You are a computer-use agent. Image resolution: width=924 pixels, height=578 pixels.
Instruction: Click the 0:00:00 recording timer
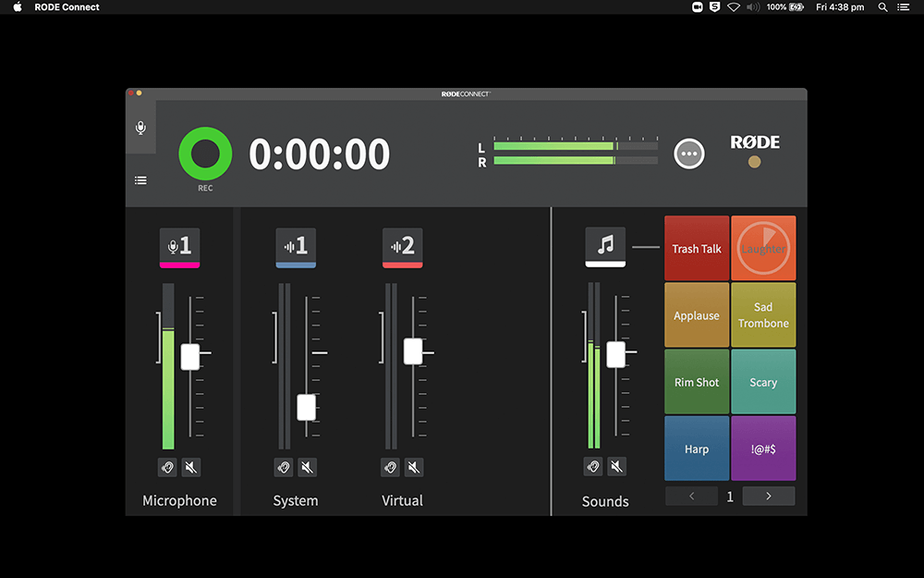point(320,154)
